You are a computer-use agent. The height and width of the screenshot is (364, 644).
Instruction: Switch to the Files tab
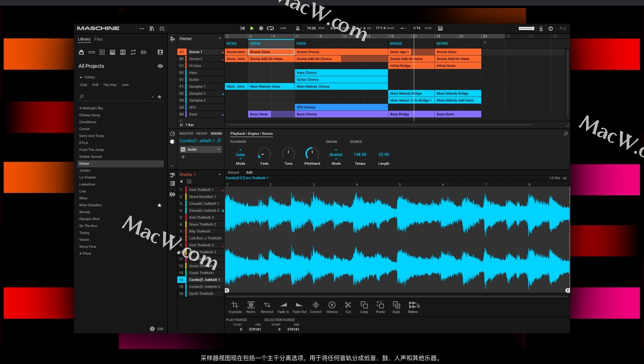pyautogui.click(x=98, y=39)
